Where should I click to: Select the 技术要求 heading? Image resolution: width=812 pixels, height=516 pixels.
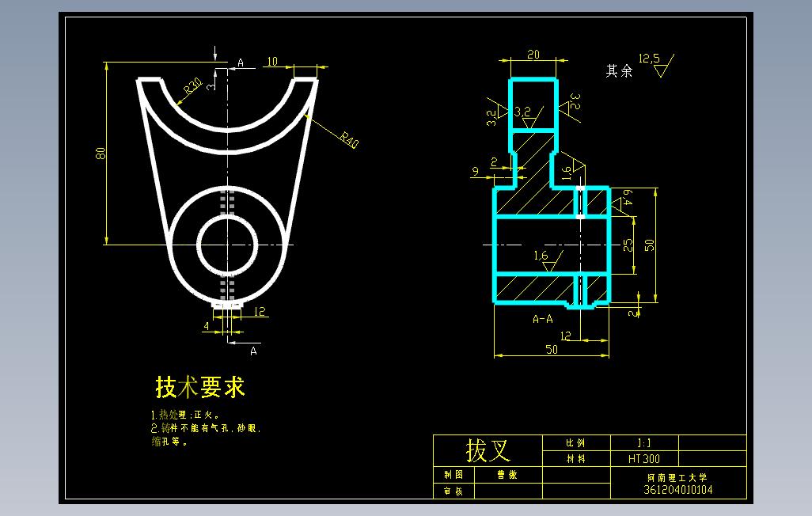pos(200,387)
